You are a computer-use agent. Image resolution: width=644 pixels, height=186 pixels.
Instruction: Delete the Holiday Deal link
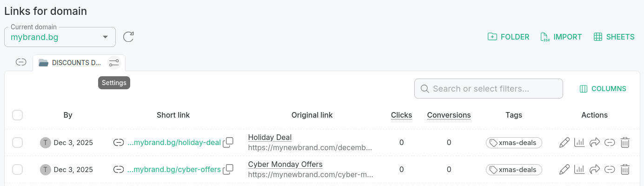pos(625,143)
